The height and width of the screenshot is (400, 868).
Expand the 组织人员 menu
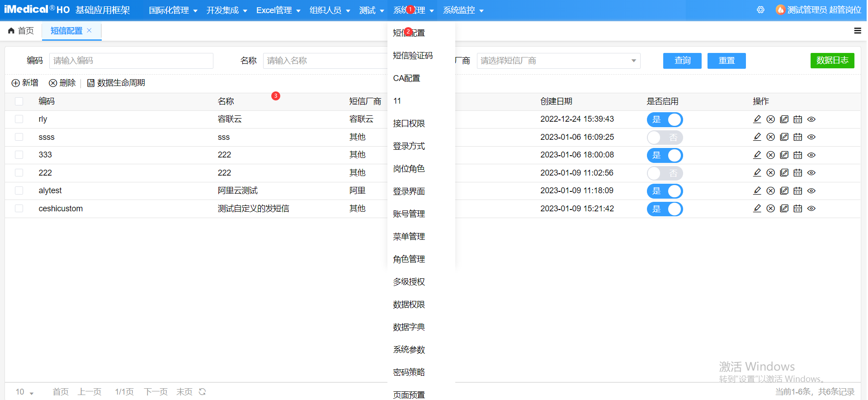pos(330,10)
